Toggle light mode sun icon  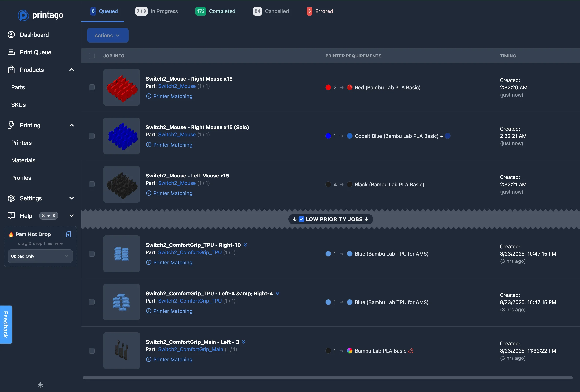coord(40,384)
